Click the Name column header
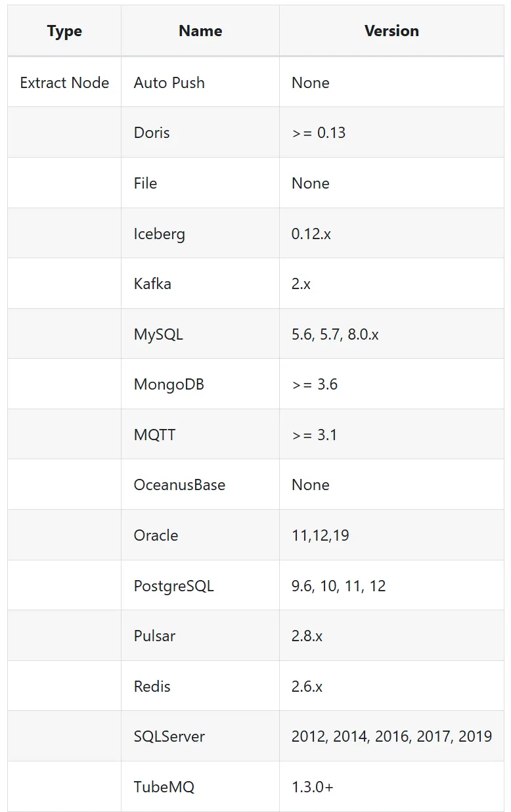The height and width of the screenshot is (812, 511). click(200, 31)
